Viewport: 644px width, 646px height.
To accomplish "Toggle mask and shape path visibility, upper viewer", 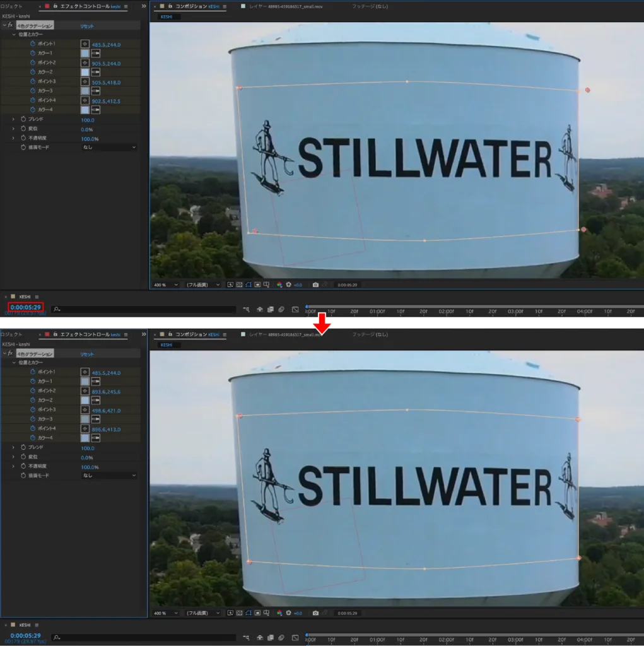I will tap(249, 285).
